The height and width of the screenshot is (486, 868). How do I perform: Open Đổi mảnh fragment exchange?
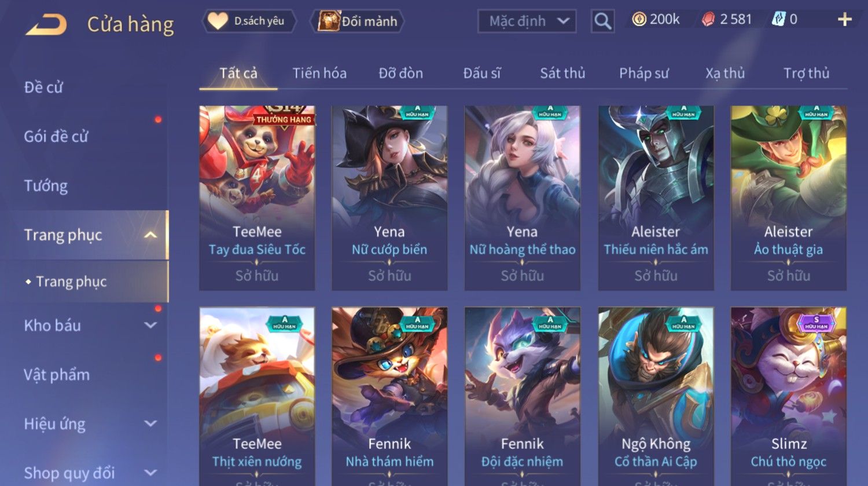[358, 21]
